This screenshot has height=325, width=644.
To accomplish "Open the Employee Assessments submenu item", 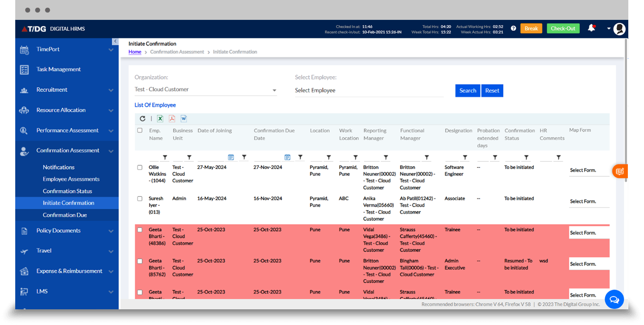I will 71,179.
